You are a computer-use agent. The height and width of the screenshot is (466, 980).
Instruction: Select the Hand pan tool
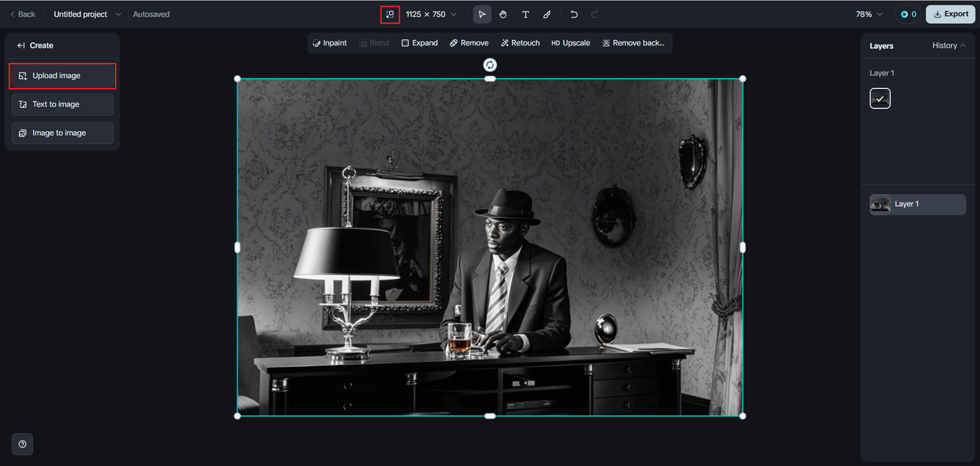504,15
